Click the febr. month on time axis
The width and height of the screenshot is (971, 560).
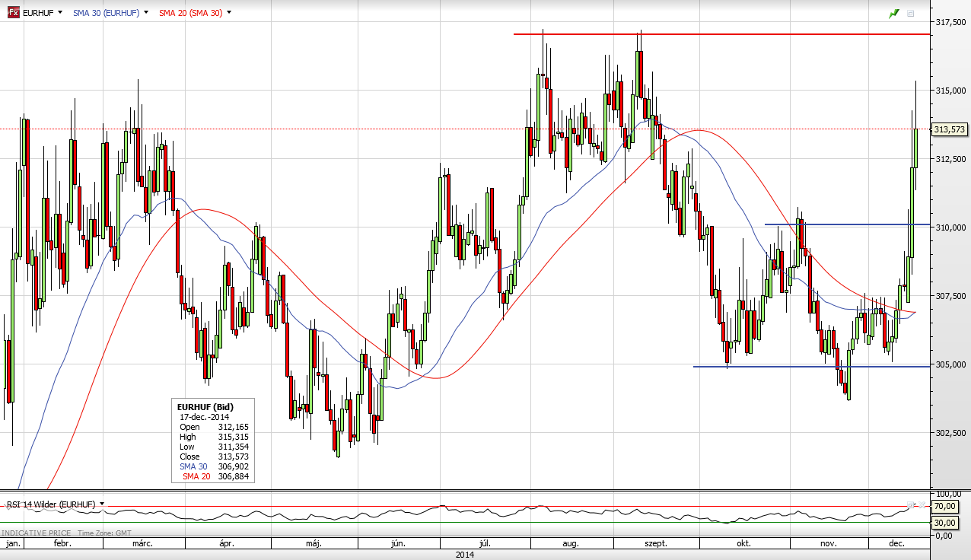click(x=62, y=544)
